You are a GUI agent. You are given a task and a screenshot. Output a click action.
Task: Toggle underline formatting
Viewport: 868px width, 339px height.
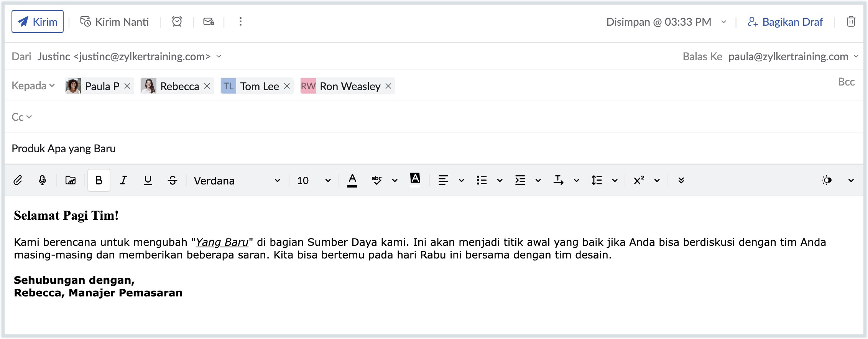[148, 180]
